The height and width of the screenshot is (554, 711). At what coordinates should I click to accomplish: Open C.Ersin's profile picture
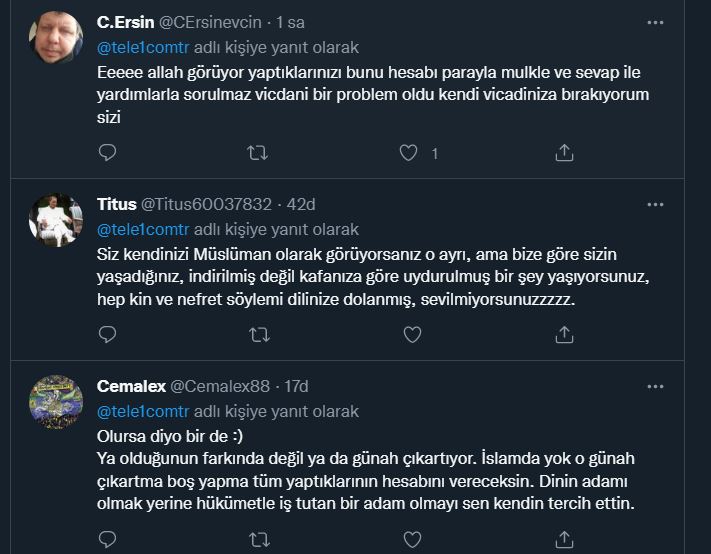pos(56,38)
